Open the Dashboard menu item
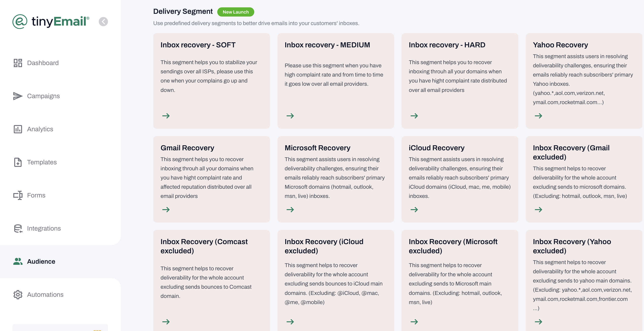 [43, 63]
